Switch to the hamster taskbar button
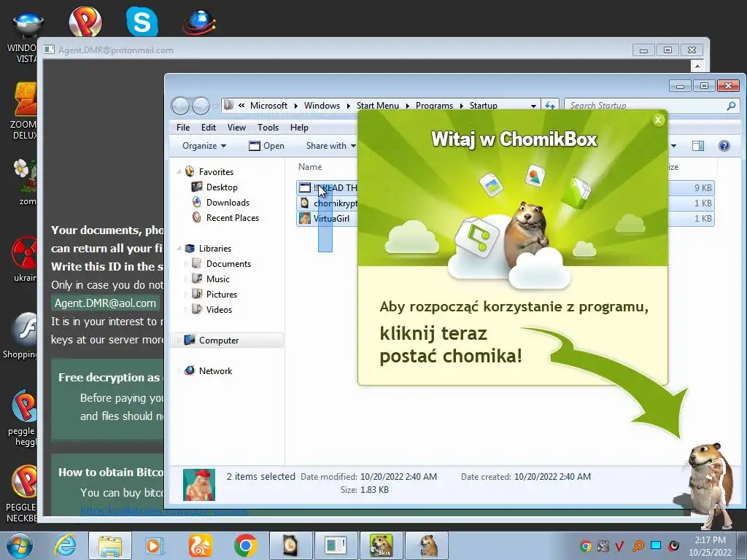747x560 pixels. click(x=427, y=545)
